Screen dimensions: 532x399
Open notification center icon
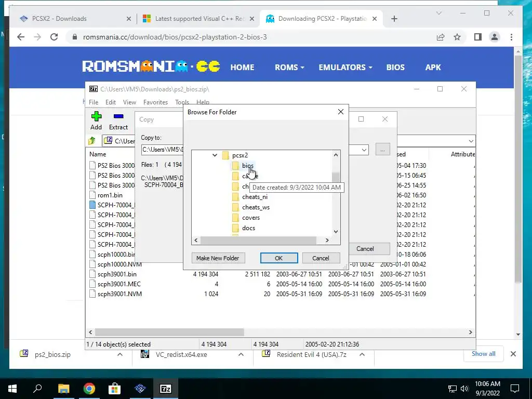pos(515,389)
